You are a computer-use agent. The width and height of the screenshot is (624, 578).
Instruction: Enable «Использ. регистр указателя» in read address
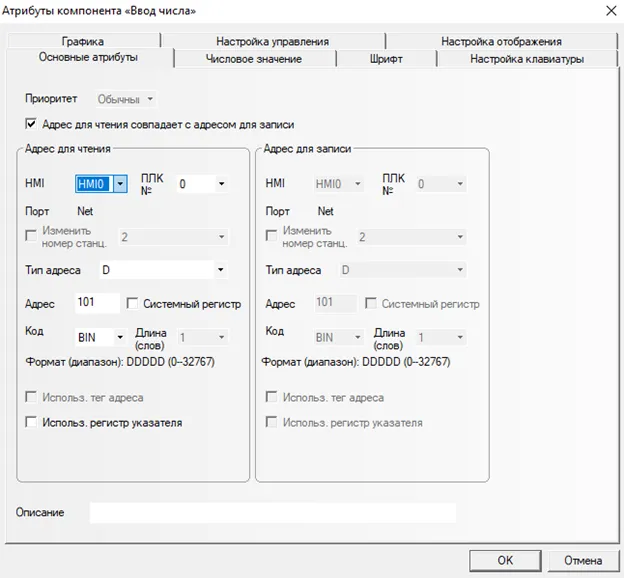31,423
